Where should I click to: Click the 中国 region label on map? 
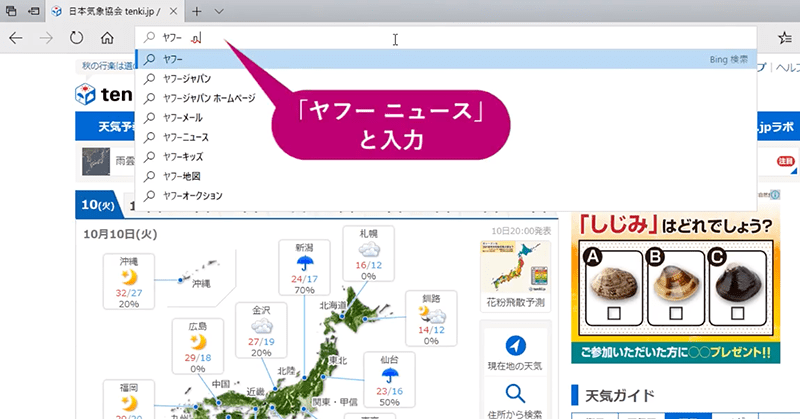(221, 384)
